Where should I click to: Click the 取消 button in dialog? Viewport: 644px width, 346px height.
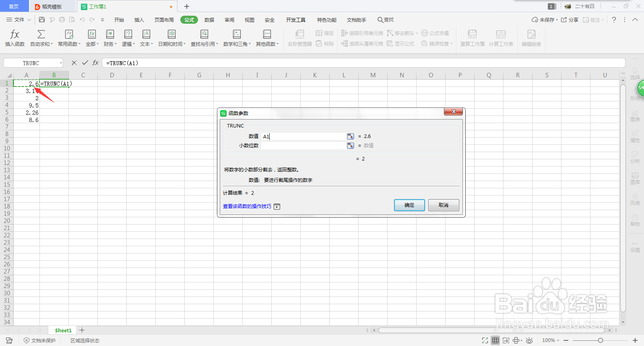click(444, 205)
